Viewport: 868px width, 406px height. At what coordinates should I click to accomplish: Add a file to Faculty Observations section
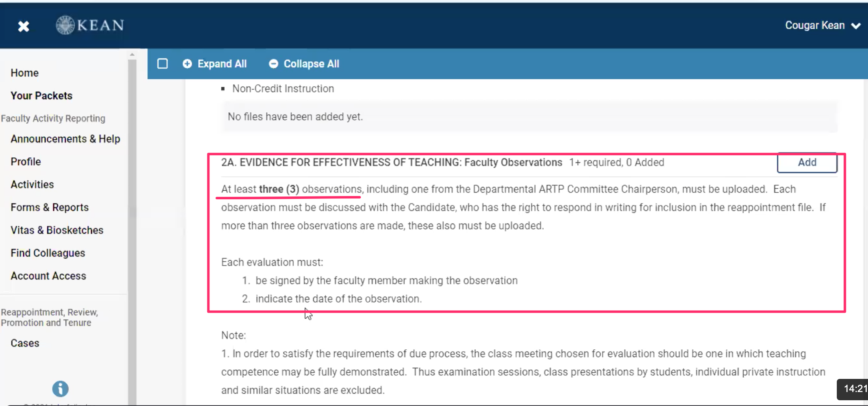807,162
